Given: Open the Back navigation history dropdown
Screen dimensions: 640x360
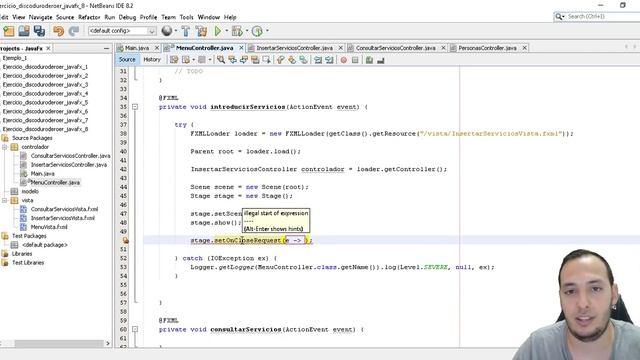Looking at the screenshot, I should point(193,60).
